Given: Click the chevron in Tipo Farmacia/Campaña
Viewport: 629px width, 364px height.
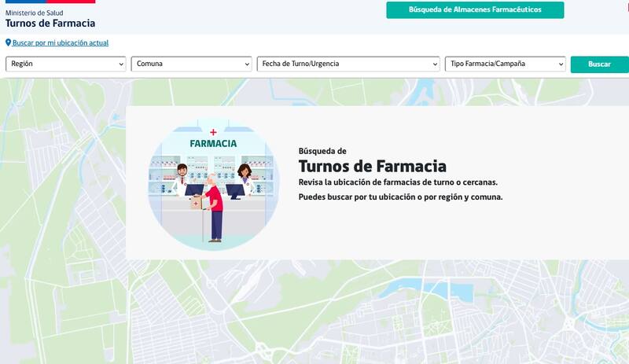Looking at the screenshot, I should pos(560,64).
